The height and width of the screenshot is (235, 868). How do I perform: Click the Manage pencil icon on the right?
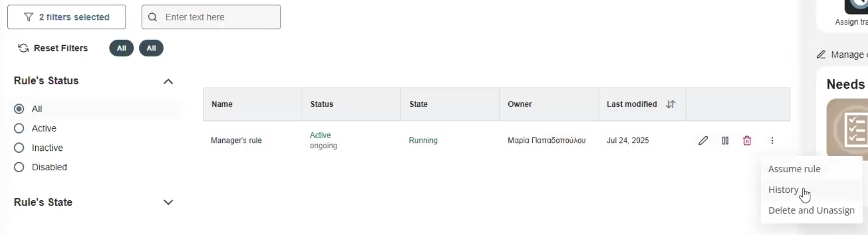(821, 55)
